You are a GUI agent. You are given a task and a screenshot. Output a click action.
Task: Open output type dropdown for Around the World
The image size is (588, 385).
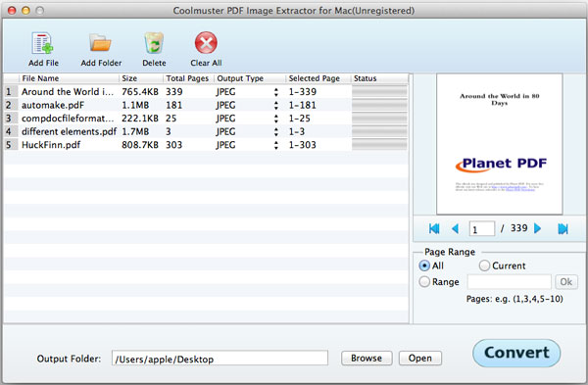[x=276, y=92]
